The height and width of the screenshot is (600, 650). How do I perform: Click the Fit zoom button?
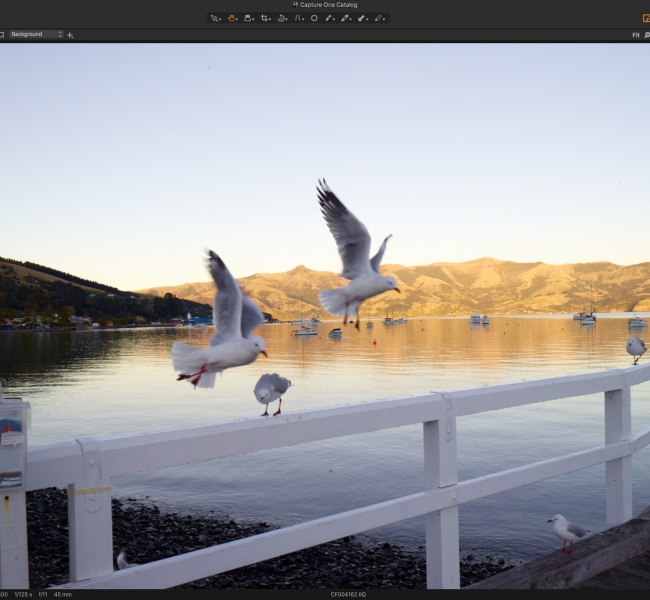(635, 35)
